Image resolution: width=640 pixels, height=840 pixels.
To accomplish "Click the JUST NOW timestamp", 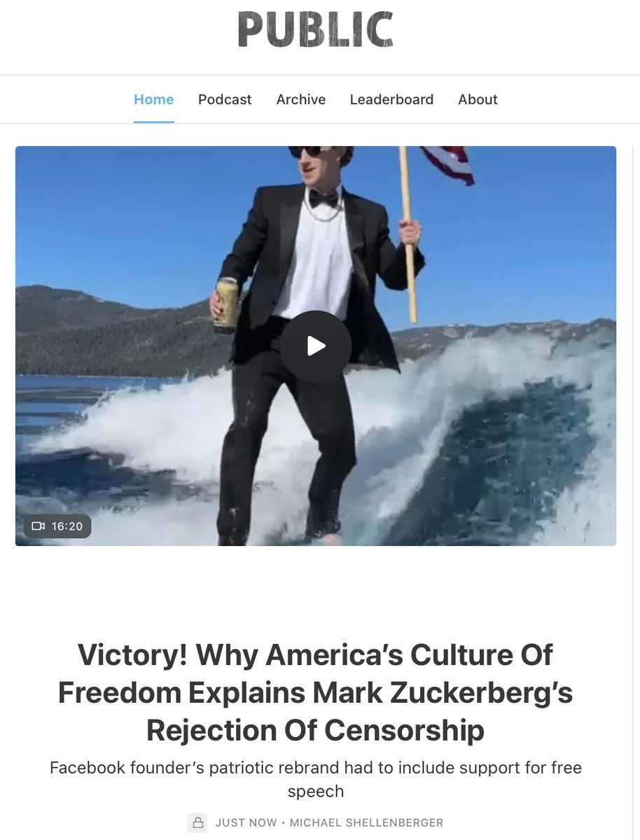I will pyautogui.click(x=246, y=822).
